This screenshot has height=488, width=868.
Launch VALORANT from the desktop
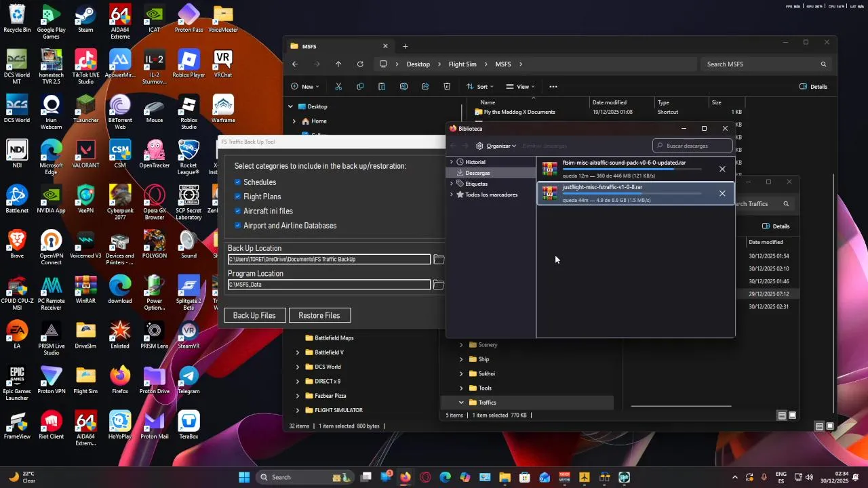tap(85, 154)
